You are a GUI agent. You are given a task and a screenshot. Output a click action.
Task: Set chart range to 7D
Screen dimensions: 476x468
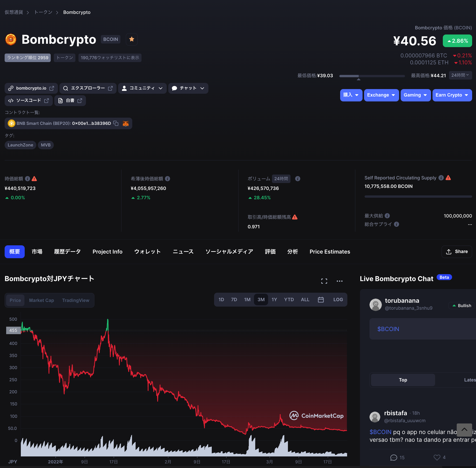point(234,300)
